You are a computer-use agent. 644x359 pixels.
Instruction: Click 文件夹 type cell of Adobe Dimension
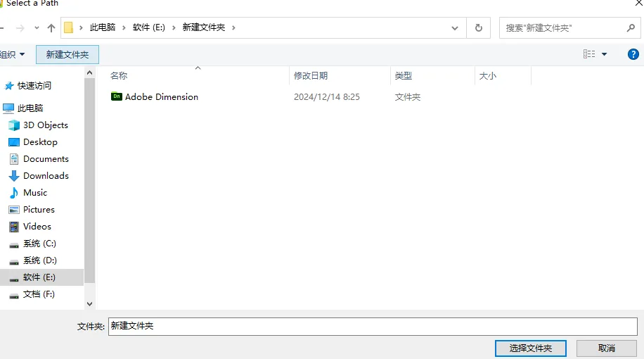point(408,97)
